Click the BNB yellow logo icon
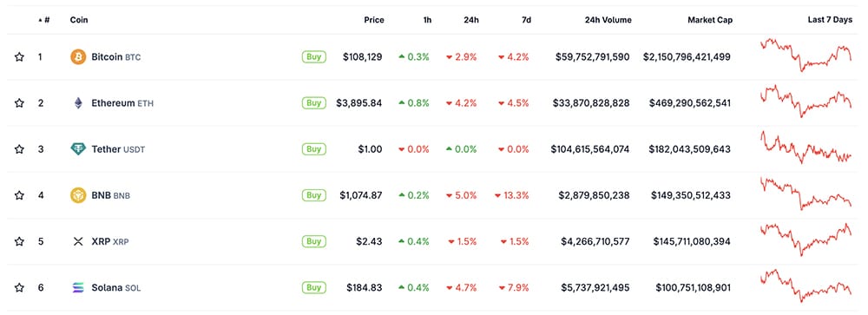Screen dimensions: 868x315 [x=78, y=195]
